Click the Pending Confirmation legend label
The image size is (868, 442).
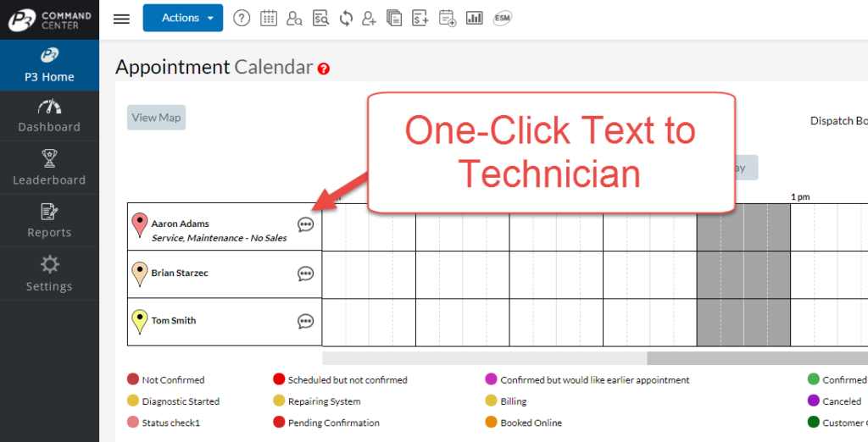[x=334, y=423]
